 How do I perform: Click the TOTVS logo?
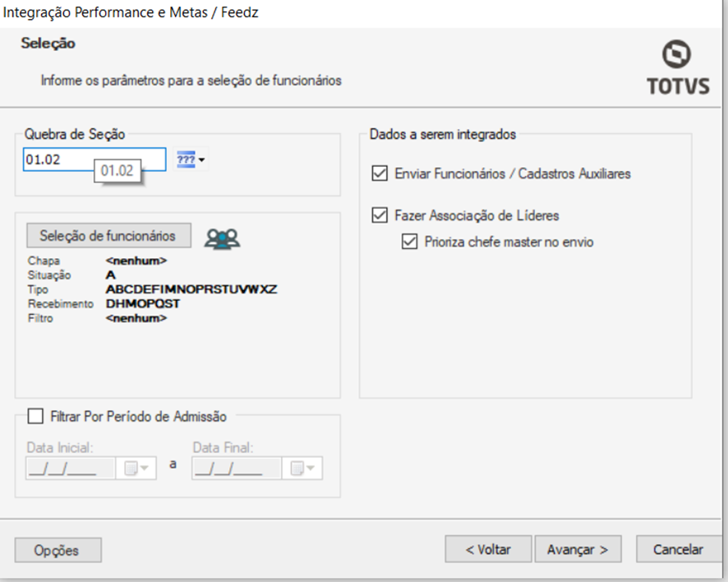pos(679,67)
